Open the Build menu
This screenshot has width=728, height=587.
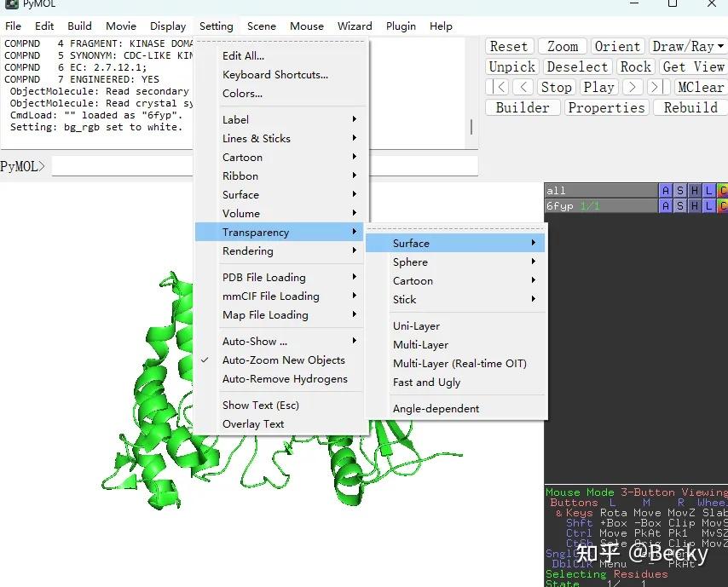[x=79, y=26]
